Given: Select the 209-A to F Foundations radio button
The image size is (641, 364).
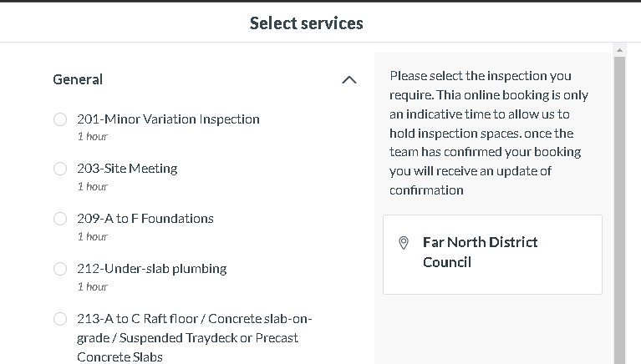Looking at the screenshot, I should pos(60,219).
